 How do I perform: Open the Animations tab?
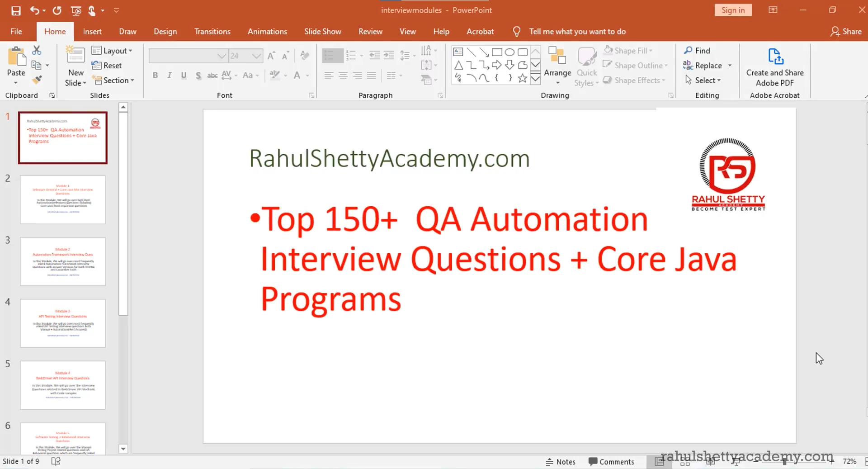point(267,31)
